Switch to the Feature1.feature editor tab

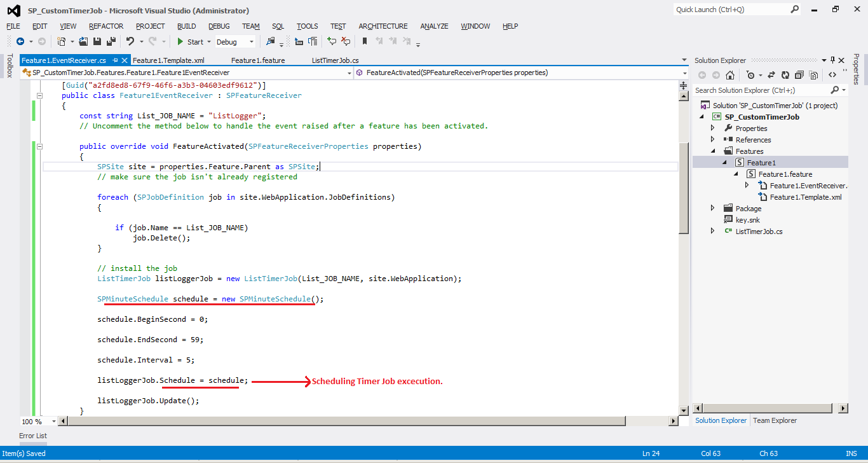click(x=258, y=60)
